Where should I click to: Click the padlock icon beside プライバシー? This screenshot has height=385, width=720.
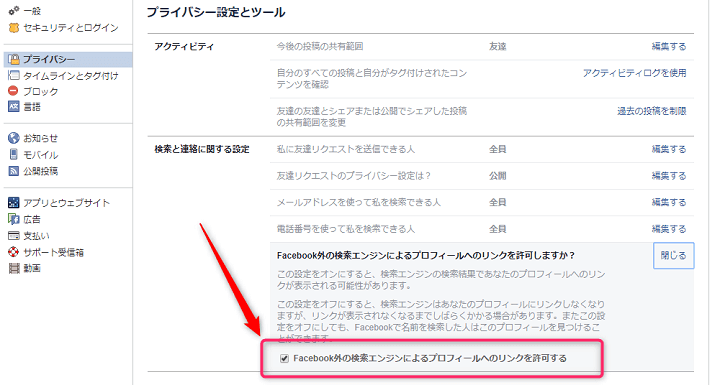(x=14, y=59)
